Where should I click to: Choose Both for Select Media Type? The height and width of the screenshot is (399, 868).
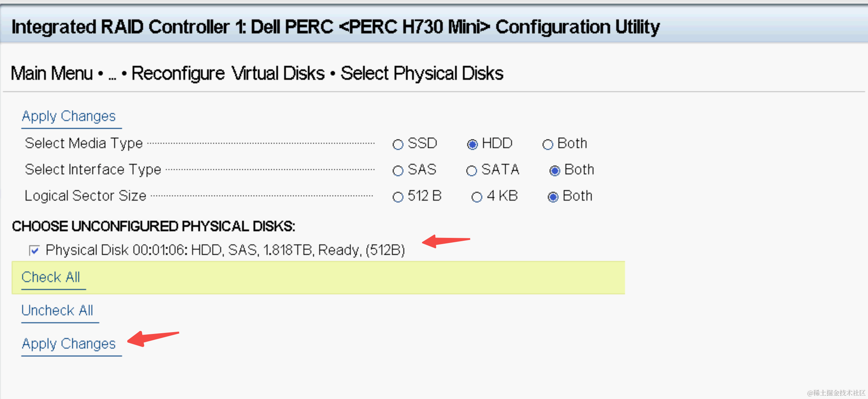tap(547, 144)
